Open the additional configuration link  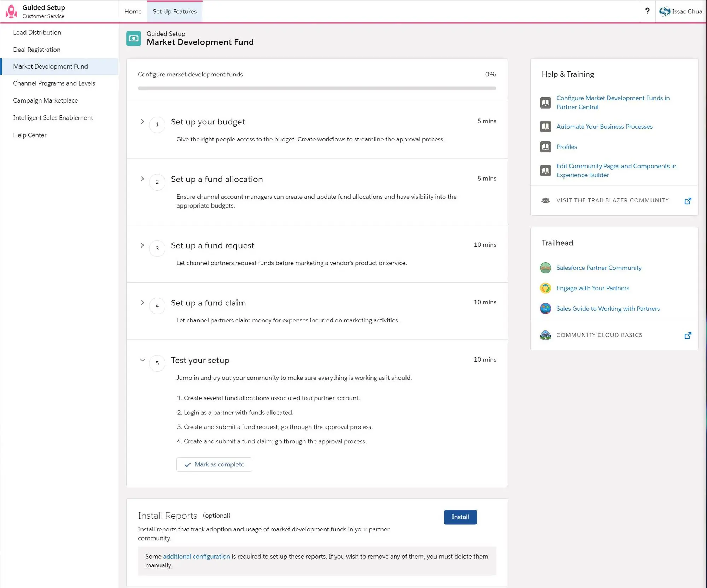pyautogui.click(x=196, y=556)
